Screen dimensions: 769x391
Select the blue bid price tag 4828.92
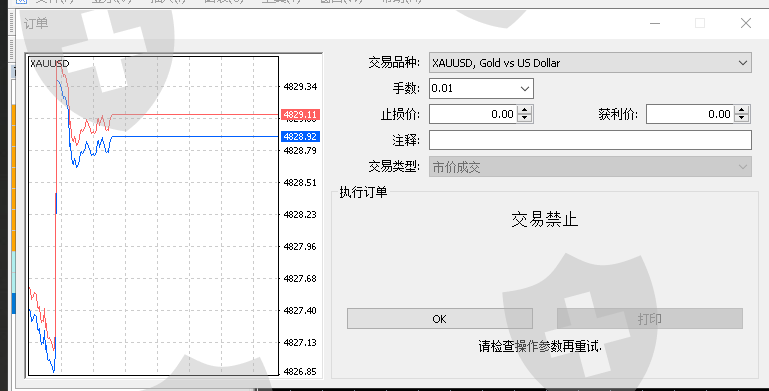[300, 136]
